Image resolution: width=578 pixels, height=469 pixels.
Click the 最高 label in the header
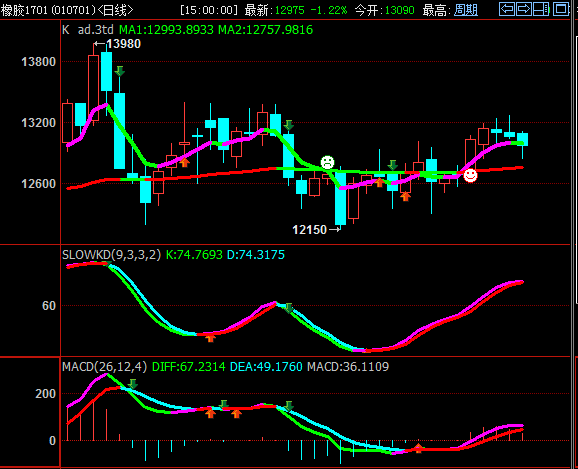pos(436,10)
